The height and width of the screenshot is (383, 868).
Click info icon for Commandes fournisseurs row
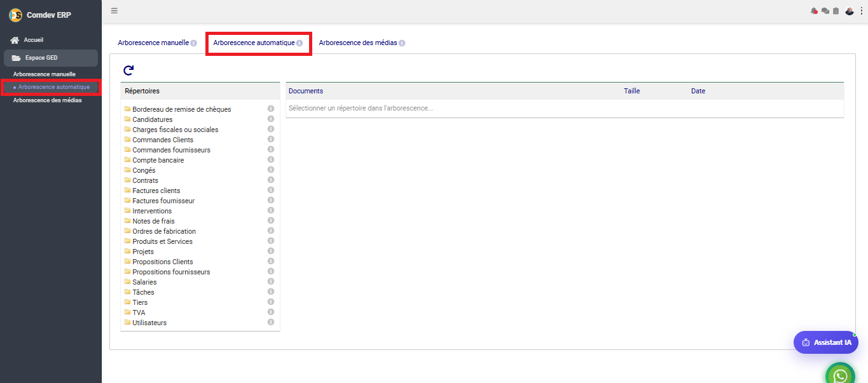[271, 149]
